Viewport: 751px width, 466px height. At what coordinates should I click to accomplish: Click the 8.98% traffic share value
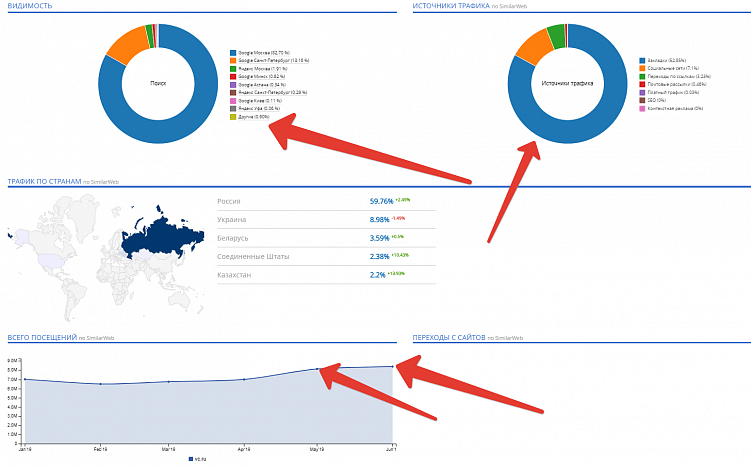[x=379, y=220]
